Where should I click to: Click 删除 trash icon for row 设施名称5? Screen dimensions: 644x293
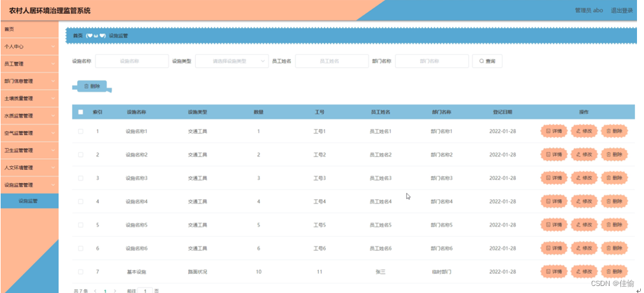[609, 225]
